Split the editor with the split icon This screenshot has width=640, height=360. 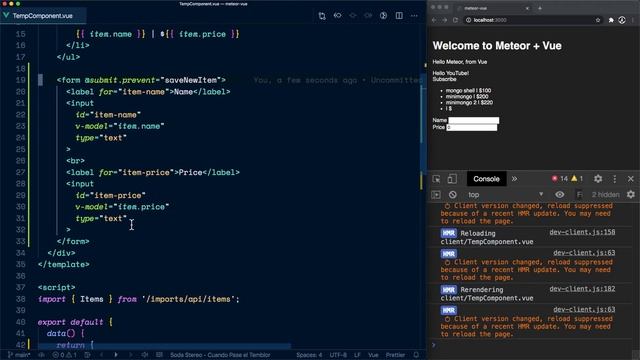coord(399,16)
